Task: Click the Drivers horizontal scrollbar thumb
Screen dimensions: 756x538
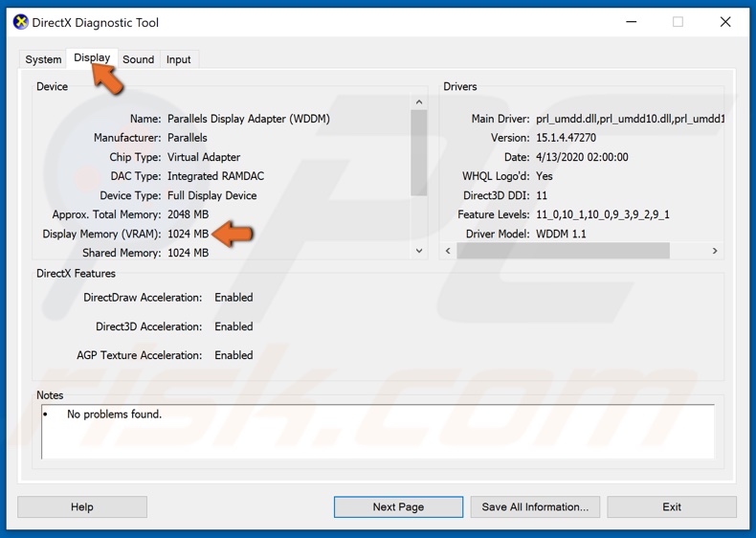Action: [563, 251]
